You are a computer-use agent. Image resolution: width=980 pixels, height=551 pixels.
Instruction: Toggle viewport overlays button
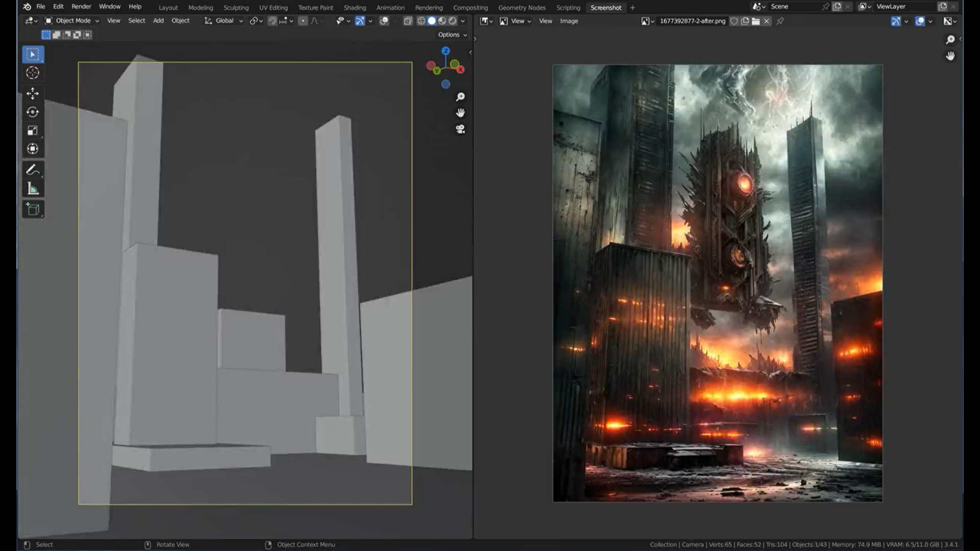[384, 21]
